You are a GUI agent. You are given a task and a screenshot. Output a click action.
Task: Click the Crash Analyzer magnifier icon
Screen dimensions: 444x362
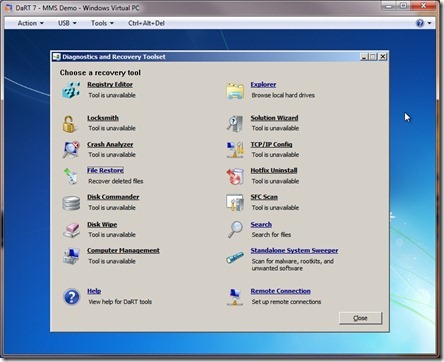(71, 150)
